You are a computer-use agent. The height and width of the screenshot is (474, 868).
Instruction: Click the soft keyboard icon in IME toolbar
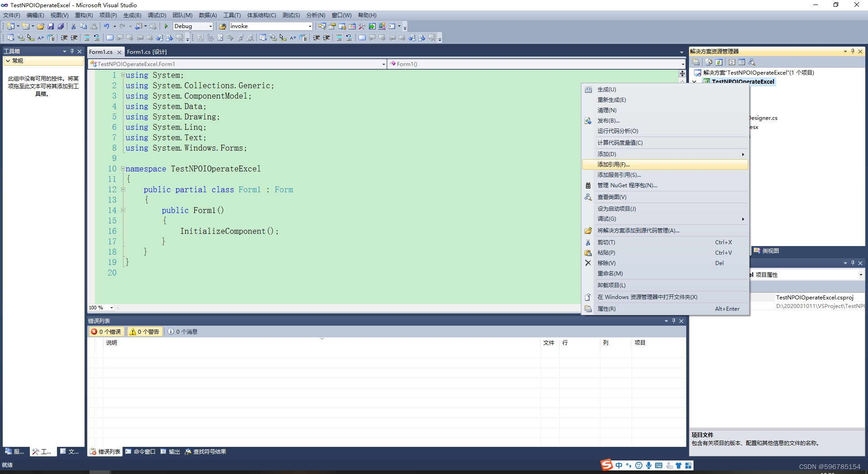(x=659, y=465)
